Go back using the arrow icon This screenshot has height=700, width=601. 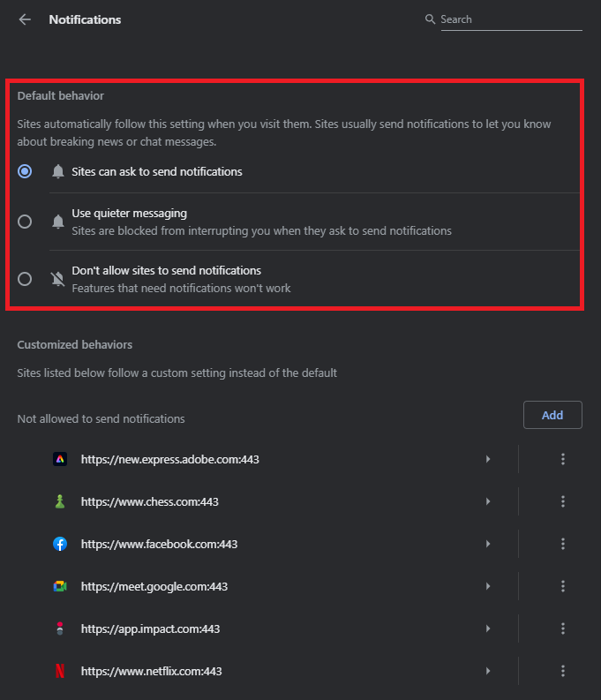point(25,19)
